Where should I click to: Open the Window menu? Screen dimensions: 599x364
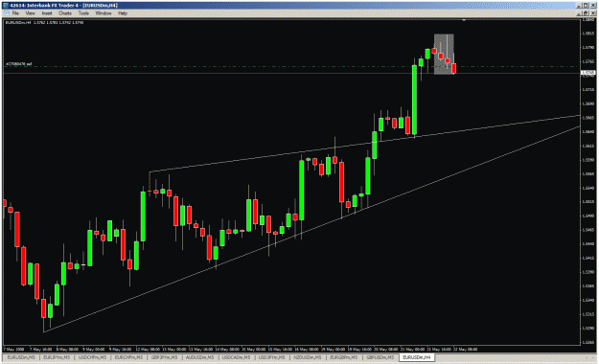pos(104,13)
